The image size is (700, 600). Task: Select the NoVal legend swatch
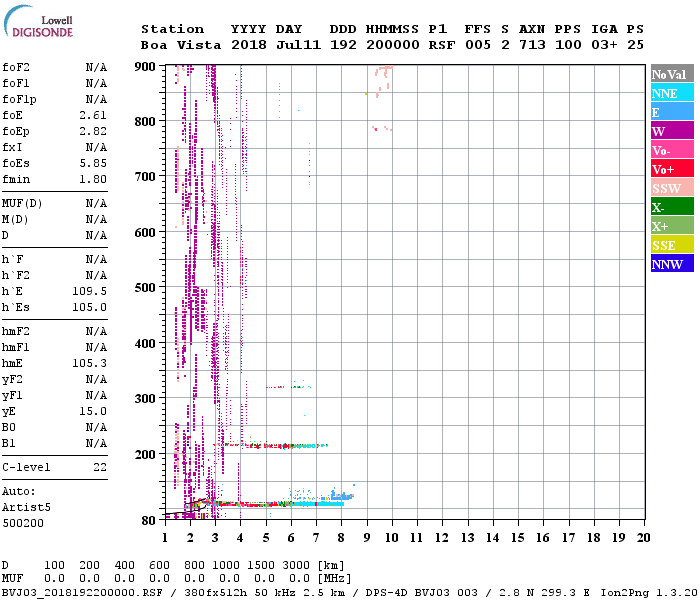[x=672, y=74]
